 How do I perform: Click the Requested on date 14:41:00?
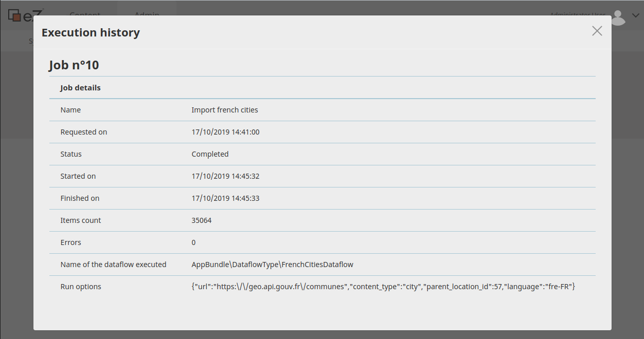click(x=225, y=132)
